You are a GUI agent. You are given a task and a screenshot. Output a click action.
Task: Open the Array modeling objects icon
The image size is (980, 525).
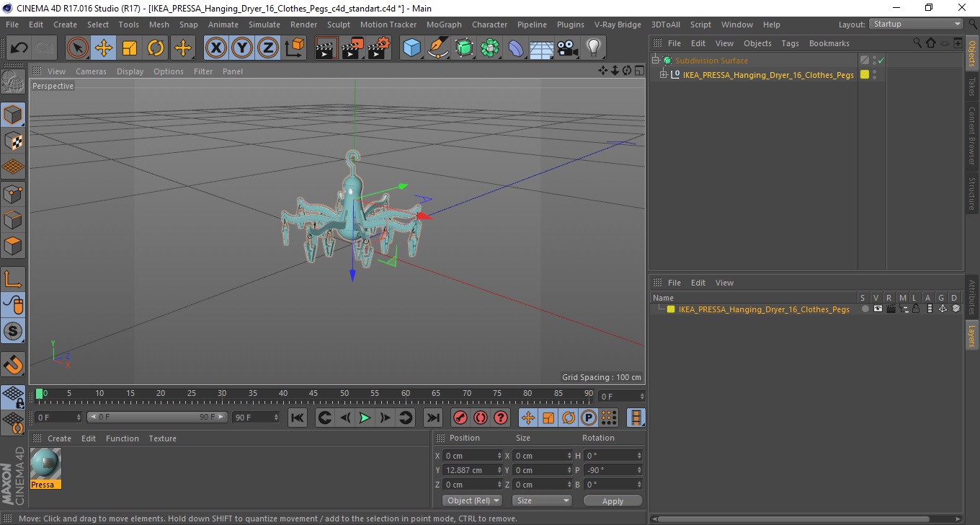(x=490, y=48)
